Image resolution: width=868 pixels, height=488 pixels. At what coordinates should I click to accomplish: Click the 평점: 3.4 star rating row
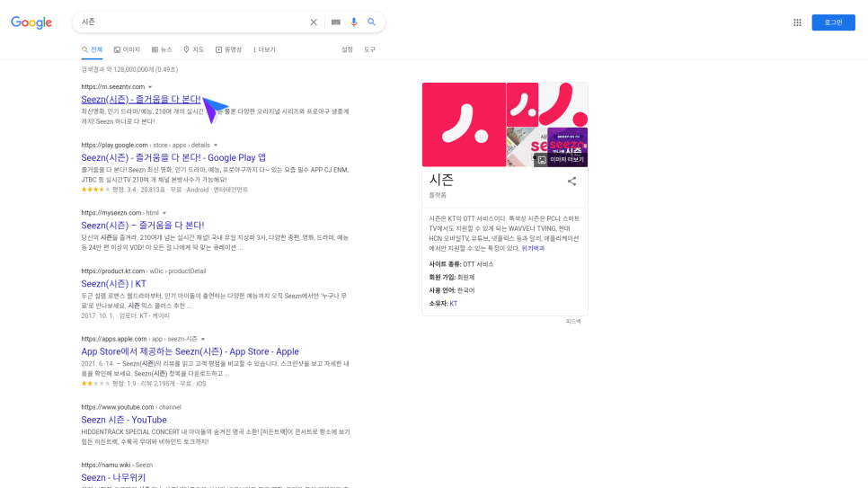[164, 190]
